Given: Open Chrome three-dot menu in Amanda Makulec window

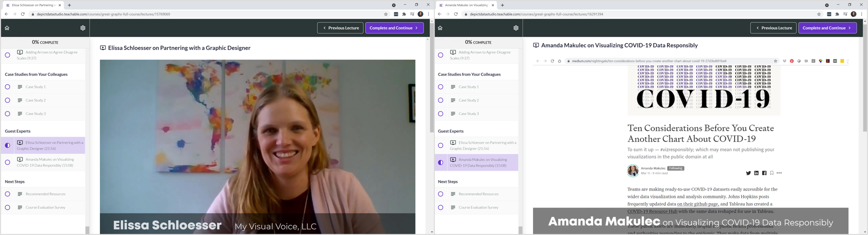Looking at the screenshot, I should (862, 14).
